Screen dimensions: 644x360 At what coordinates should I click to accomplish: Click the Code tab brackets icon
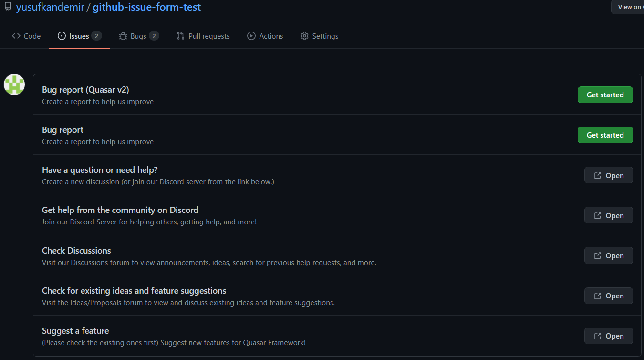(16, 36)
